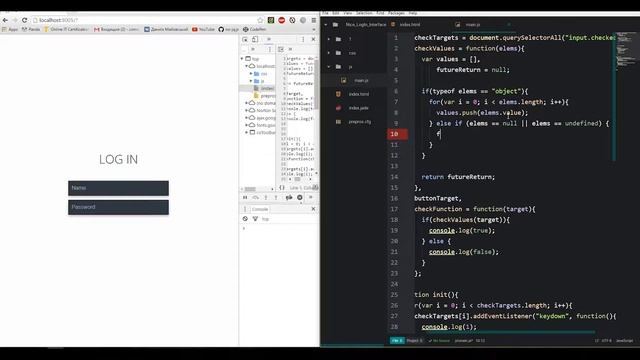The height and width of the screenshot is (360, 640).
Task: Open the Edit menu in Atom
Action: pos(336,13)
